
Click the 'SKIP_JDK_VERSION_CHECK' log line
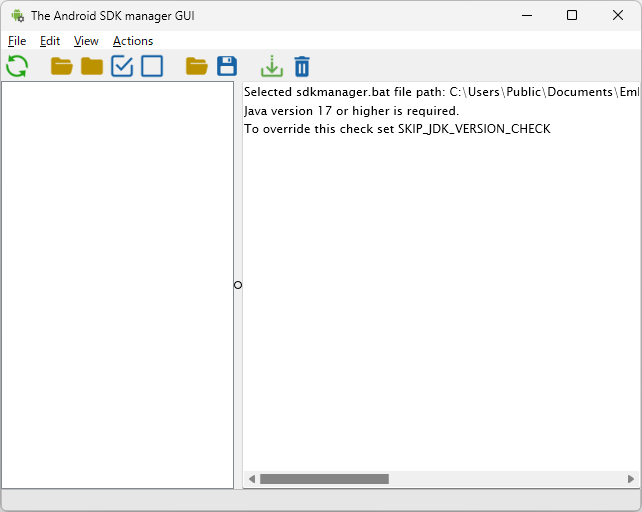(x=397, y=129)
